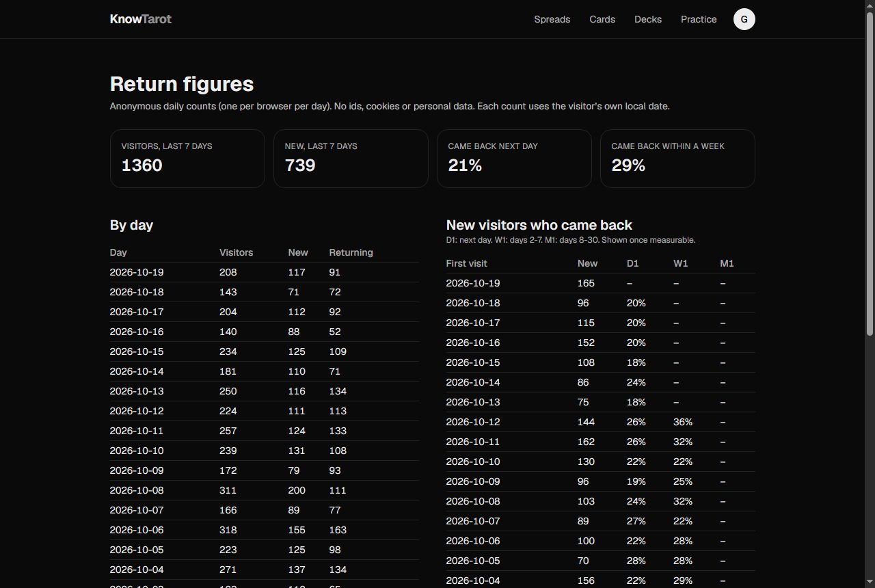The image size is (875, 588).
Task: Click visitors value 234
Action: pyautogui.click(x=228, y=351)
